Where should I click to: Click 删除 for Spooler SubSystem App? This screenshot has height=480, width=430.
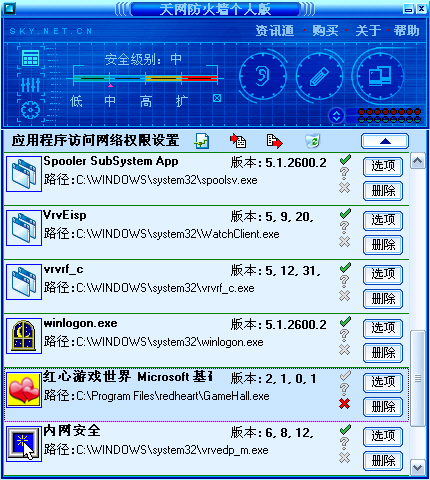[x=383, y=191]
